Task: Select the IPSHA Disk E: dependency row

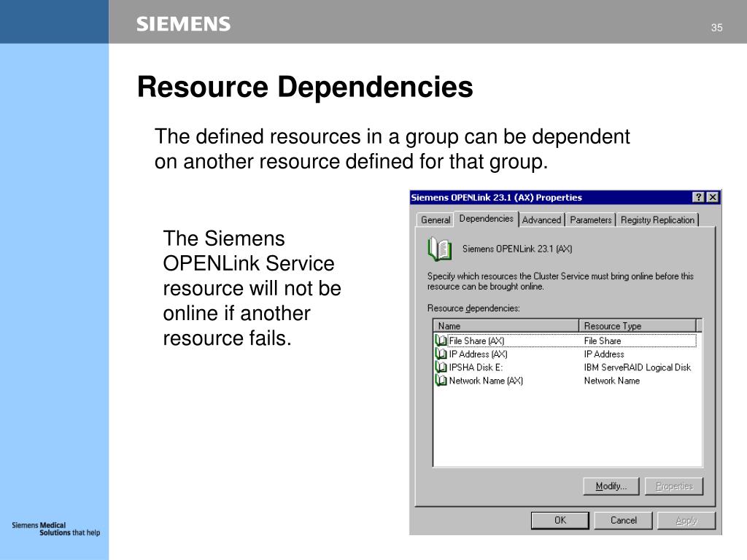Action: pos(565,367)
